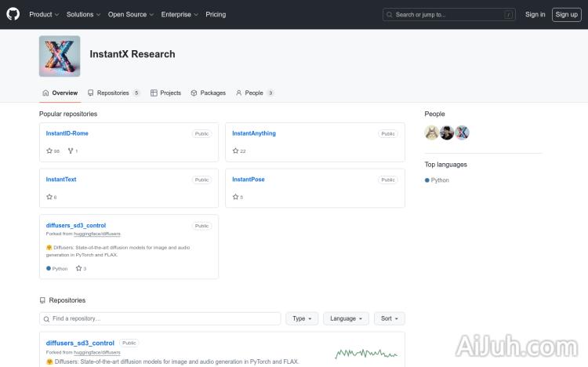This screenshot has height=367, width=588.
Task: Open the InstantText repository link
Action: tap(61, 180)
